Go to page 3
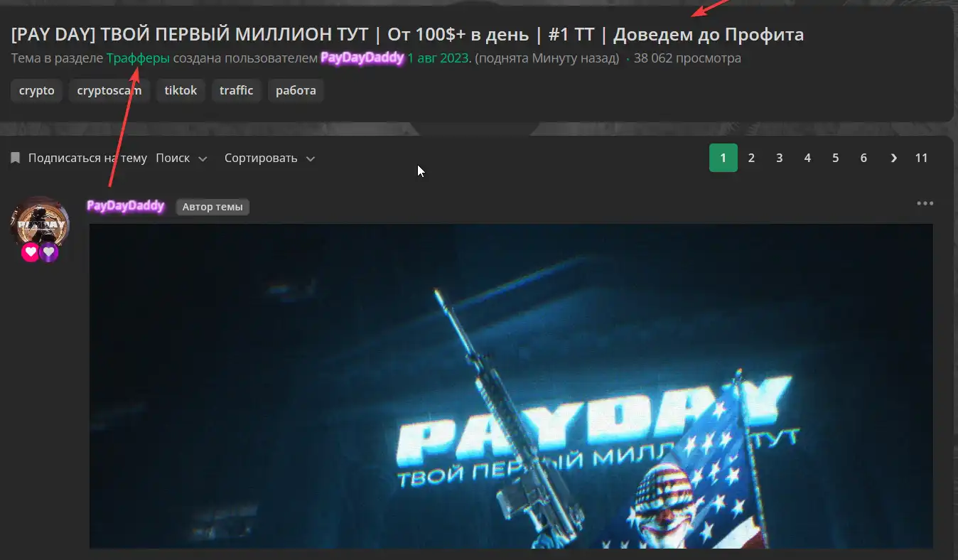The image size is (958, 560). point(779,158)
